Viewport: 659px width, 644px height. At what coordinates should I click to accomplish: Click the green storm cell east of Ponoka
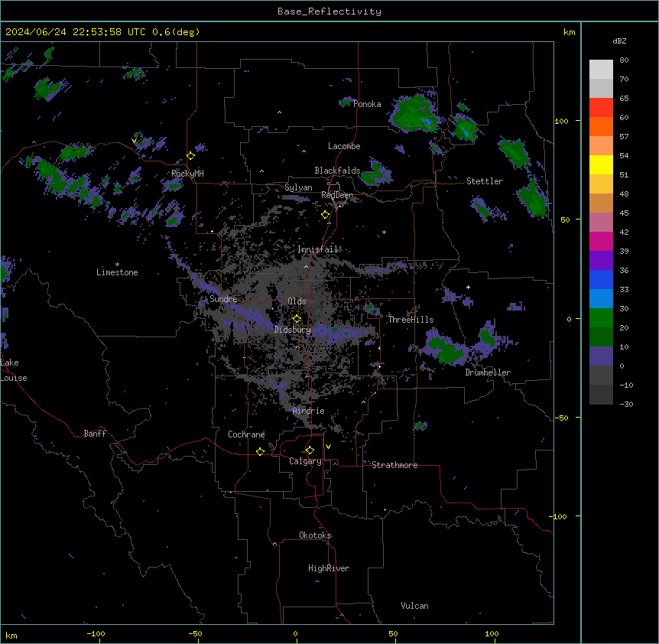pos(414,114)
